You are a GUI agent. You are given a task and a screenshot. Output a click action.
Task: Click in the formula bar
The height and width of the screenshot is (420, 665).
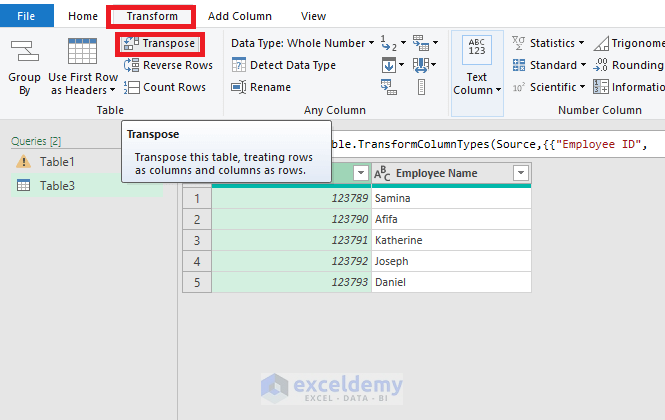click(x=496, y=144)
